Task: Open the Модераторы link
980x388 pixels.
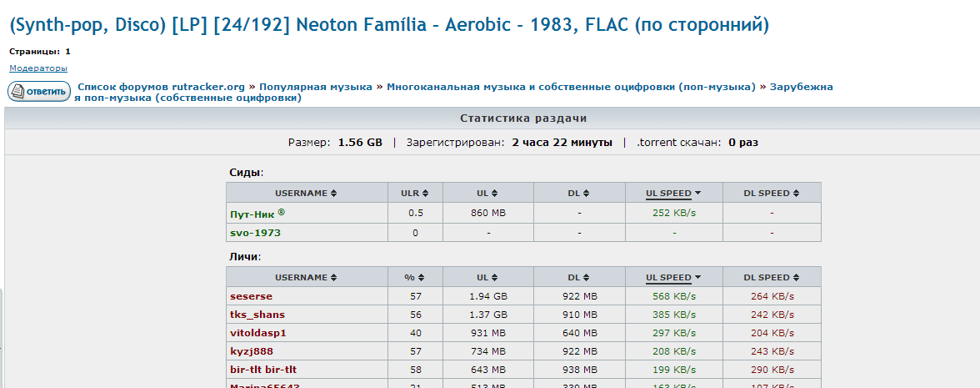Action: point(38,68)
